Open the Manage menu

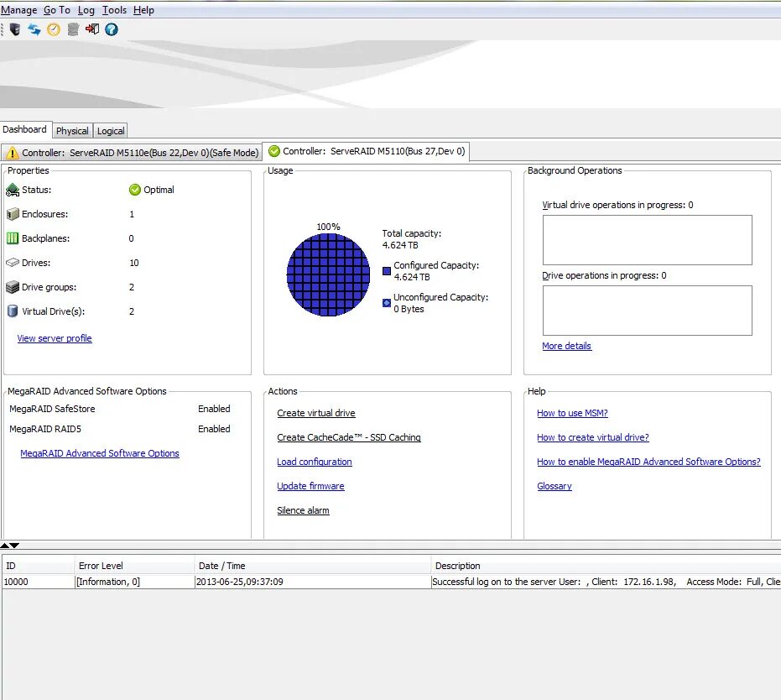coord(19,10)
